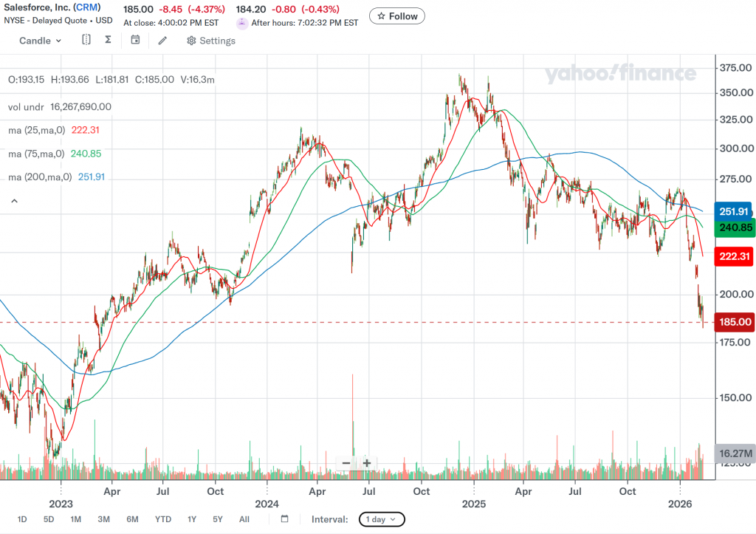Follow the Salesforce stock
This screenshot has height=534, width=756.
397,16
